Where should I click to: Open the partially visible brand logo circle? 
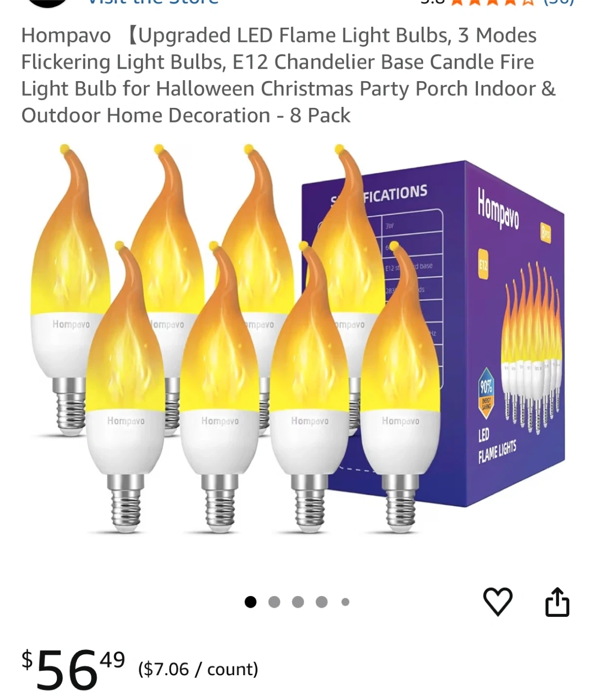pyautogui.click(x=47, y=3)
